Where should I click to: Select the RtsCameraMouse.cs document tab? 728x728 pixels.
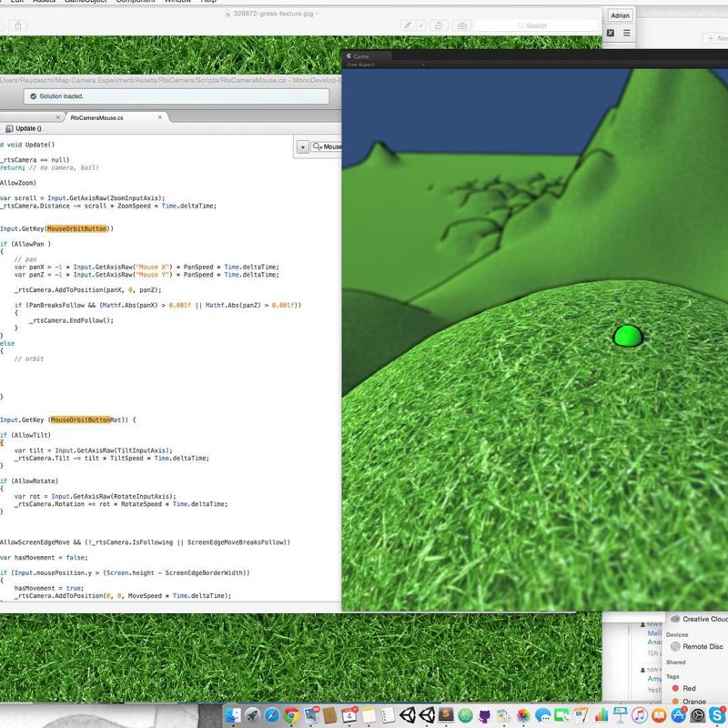(x=97, y=117)
